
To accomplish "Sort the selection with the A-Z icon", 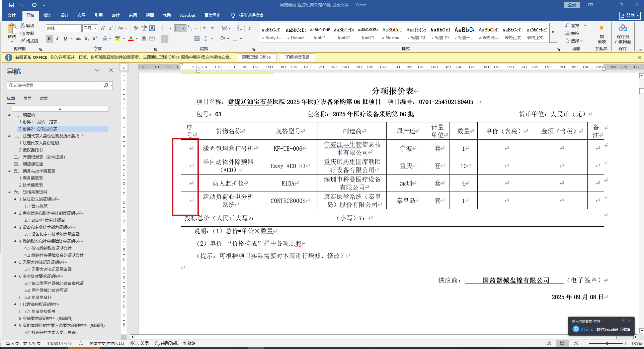I will click(x=239, y=28).
